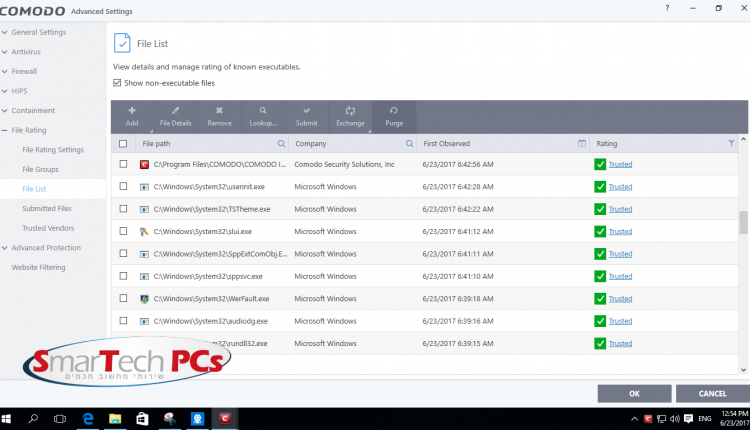This screenshot has height=430, width=750.
Task: Open Task View on taskbar
Action: (x=60, y=419)
